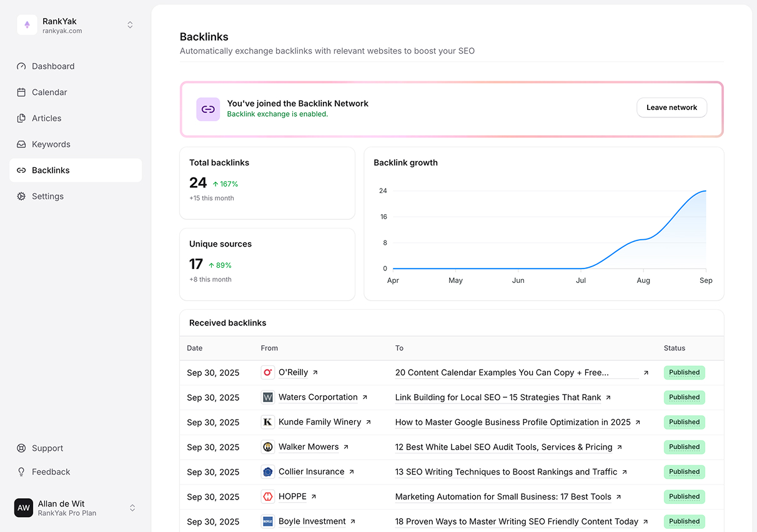Viewport: 757px width, 532px height.
Task: Click the Collier Insurance logo icon
Action: (267, 472)
